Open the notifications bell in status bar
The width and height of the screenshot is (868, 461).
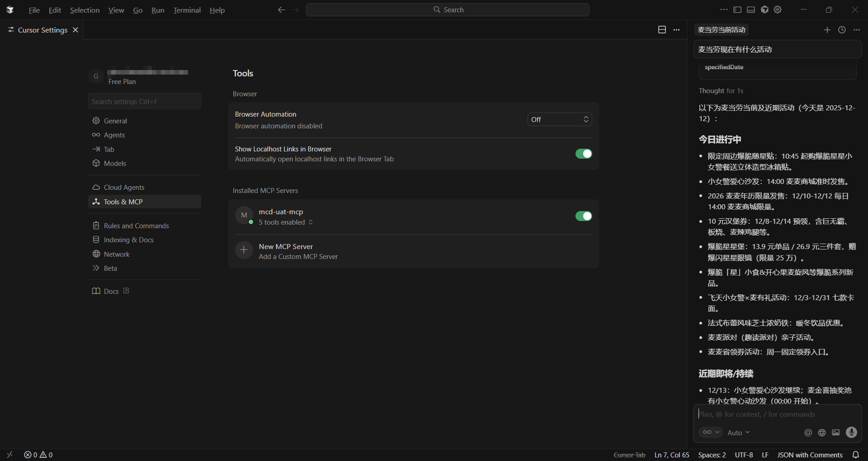click(855, 455)
